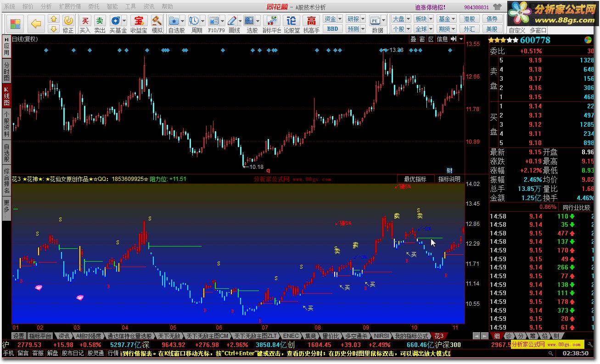Switch to the 焰 view button
The height and width of the screenshot is (364, 600).
[x=544, y=336]
